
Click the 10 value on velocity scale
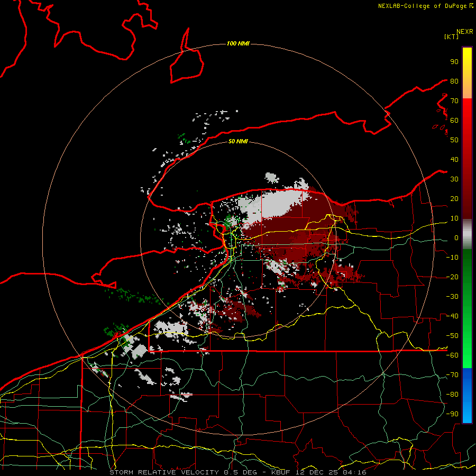pos(454,218)
